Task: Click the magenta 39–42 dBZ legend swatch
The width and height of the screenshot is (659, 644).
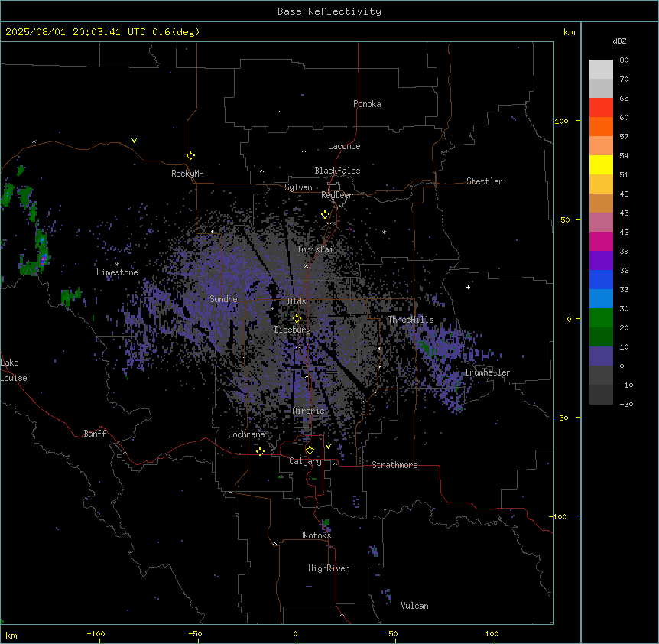Action: 601,241
